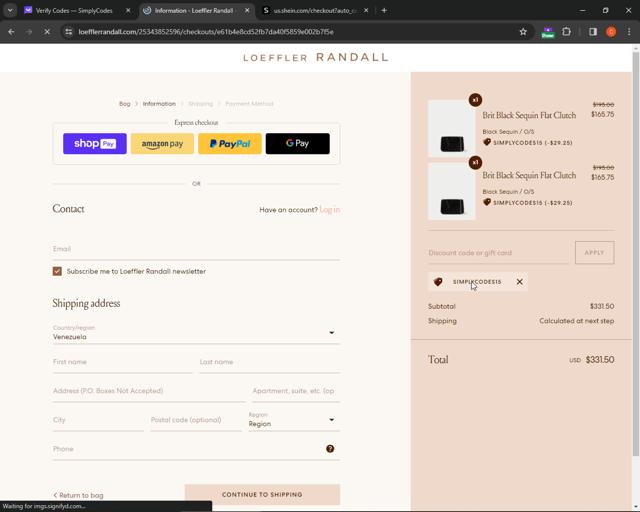
Task: Stop loading the page
Action: [47, 32]
